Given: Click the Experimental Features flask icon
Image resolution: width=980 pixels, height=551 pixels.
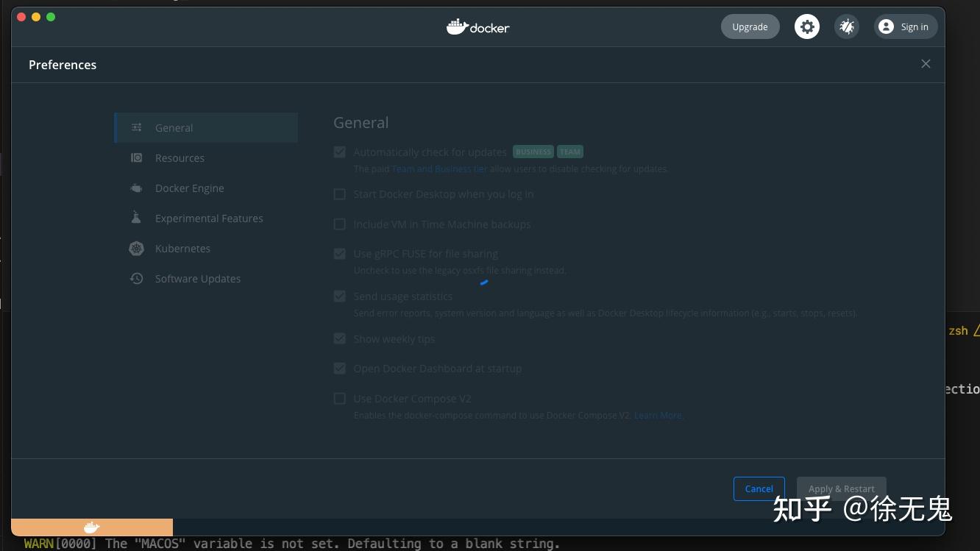Looking at the screenshot, I should click(x=136, y=218).
